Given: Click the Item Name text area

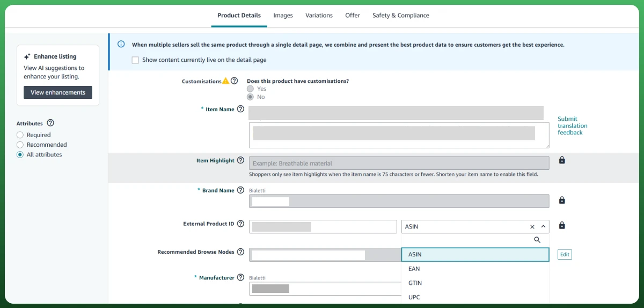Looking at the screenshot, I should click(399, 135).
